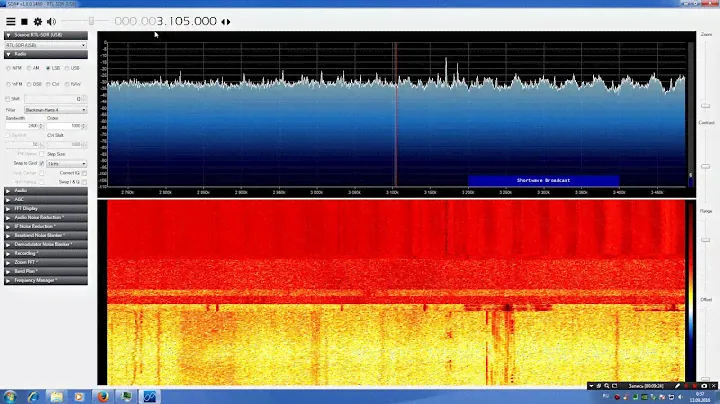Screen dimensions: 720x404
Task: Open the RTL-SDR (USB) source dropdown
Action: click(x=45, y=45)
